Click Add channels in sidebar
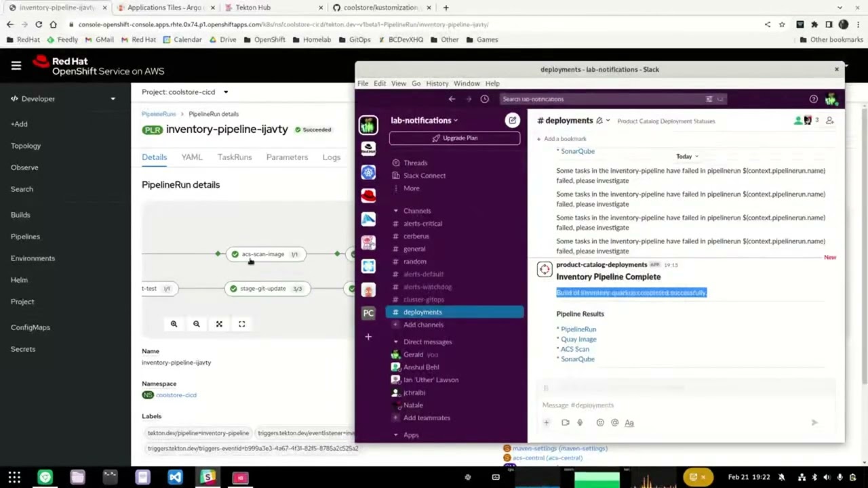 (423, 325)
